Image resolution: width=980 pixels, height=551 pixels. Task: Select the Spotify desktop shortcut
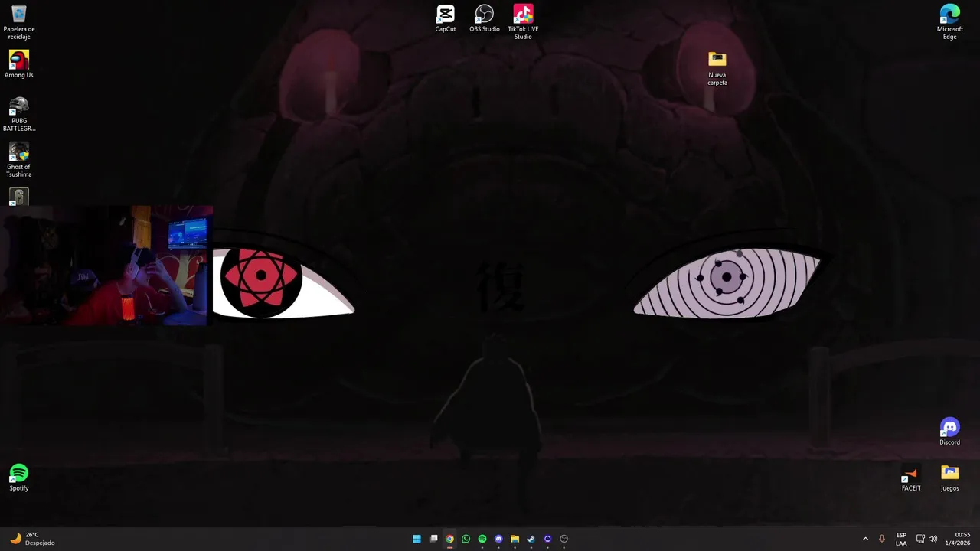(19, 478)
